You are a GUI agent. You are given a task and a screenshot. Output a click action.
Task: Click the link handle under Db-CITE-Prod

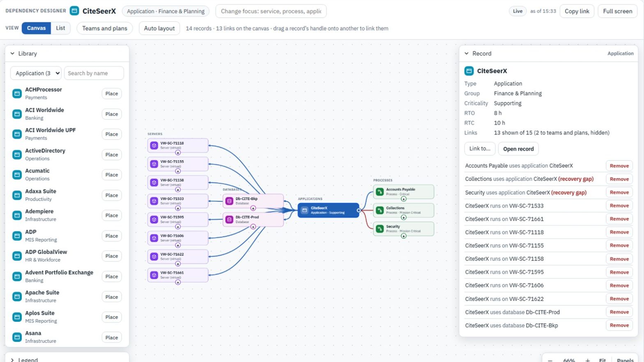coord(253,227)
